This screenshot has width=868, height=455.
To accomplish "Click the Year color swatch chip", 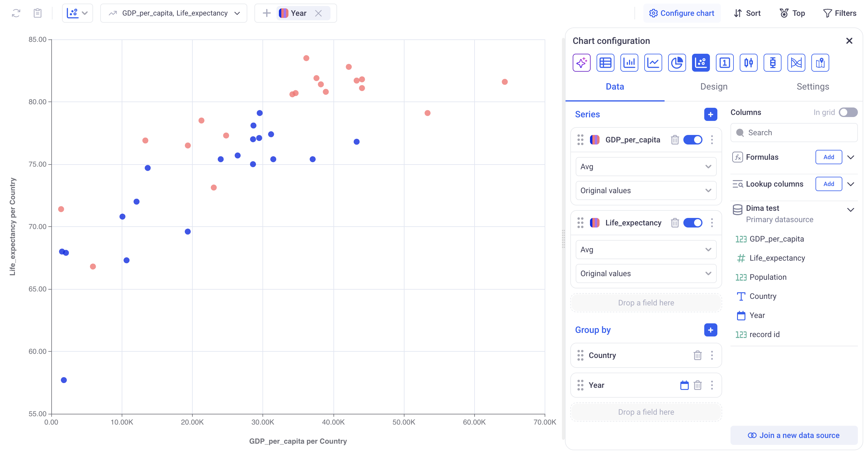I will pos(283,13).
